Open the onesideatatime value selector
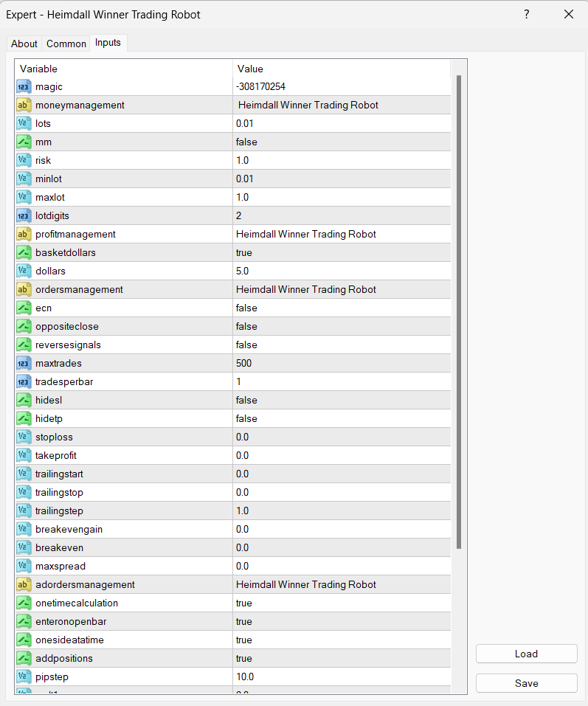Screen dimensions: 588x706 point(341,640)
